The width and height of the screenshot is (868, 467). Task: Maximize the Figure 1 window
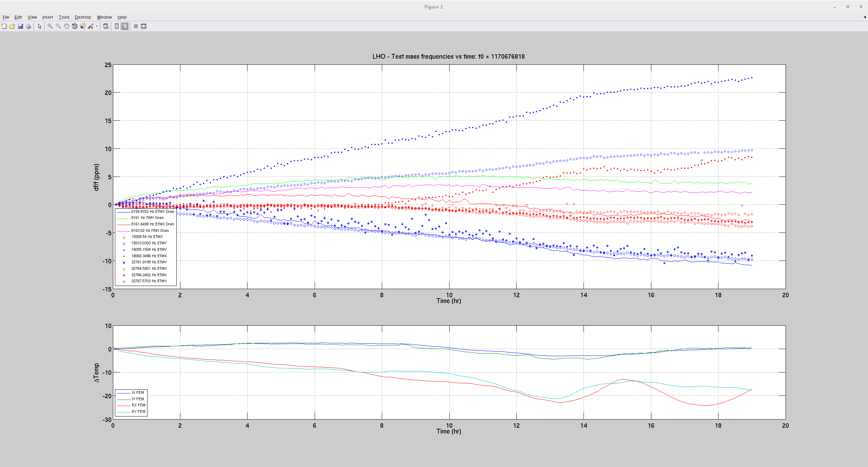pos(848,7)
